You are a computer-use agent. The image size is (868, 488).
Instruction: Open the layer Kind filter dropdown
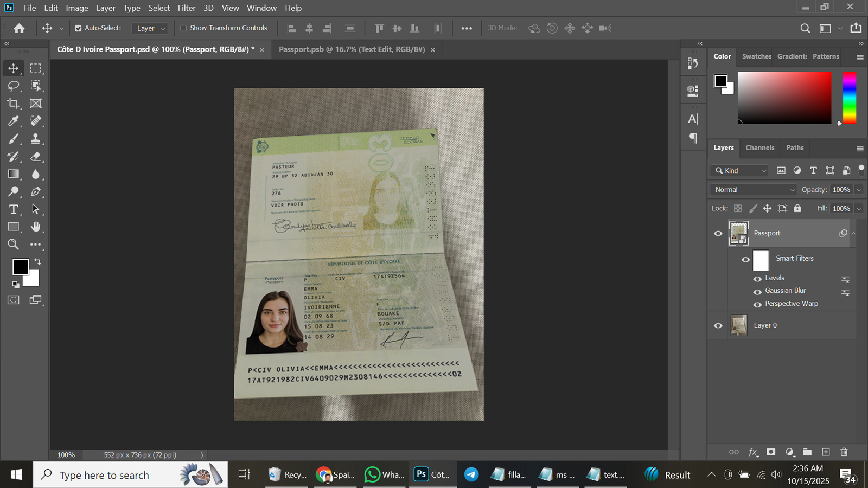pyautogui.click(x=739, y=171)
